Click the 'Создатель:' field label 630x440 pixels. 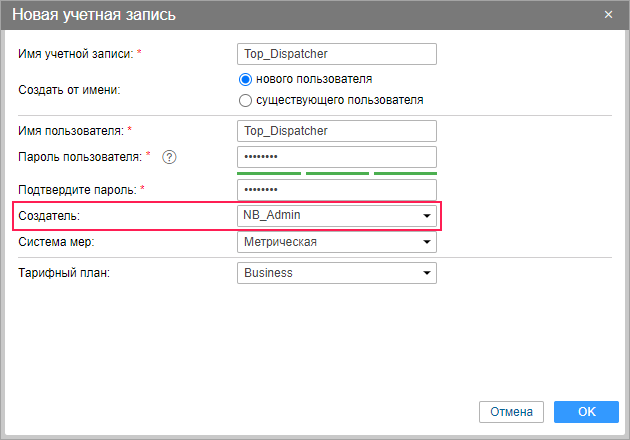click(50, 215)
